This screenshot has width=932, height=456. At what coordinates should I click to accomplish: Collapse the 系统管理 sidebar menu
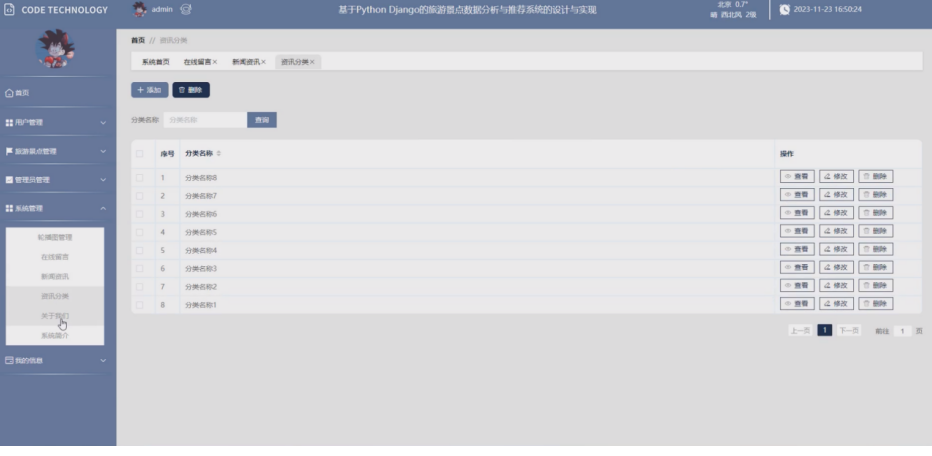[57, 208]
